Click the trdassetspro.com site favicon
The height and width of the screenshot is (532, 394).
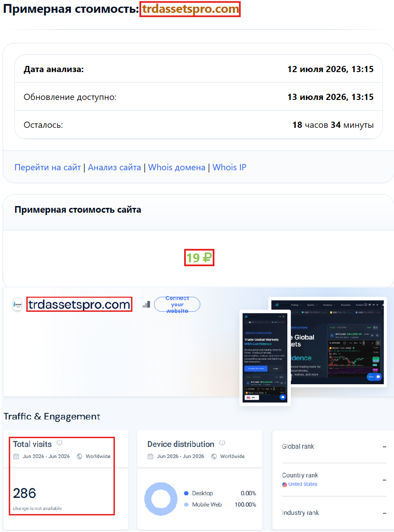point(17,304)
